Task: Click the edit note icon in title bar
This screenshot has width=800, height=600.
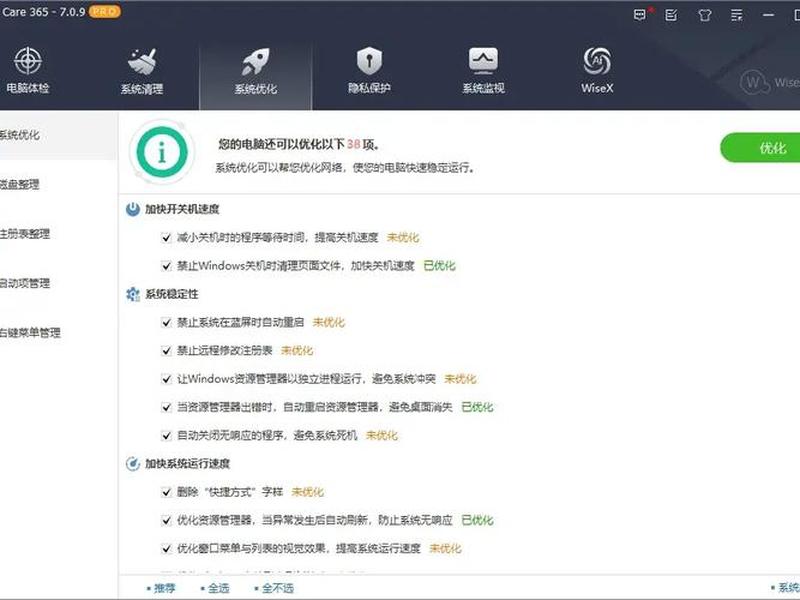Action: click(x=671, y=15)
